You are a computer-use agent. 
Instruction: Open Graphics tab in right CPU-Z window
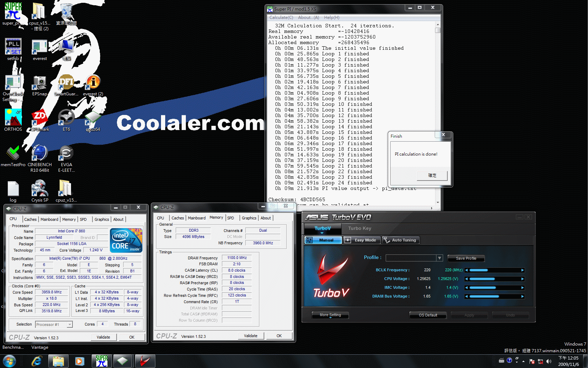[x=249, y=218]
